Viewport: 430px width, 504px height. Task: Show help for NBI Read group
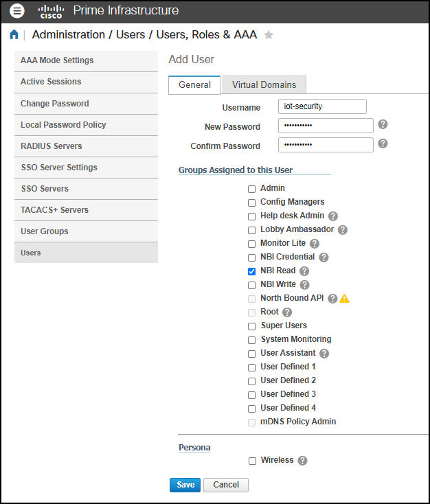pos(304,271)
